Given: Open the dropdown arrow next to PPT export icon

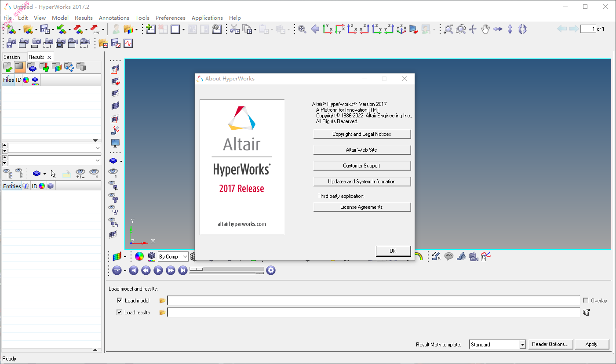Looking at the screenshot, I should pos(103,30).
